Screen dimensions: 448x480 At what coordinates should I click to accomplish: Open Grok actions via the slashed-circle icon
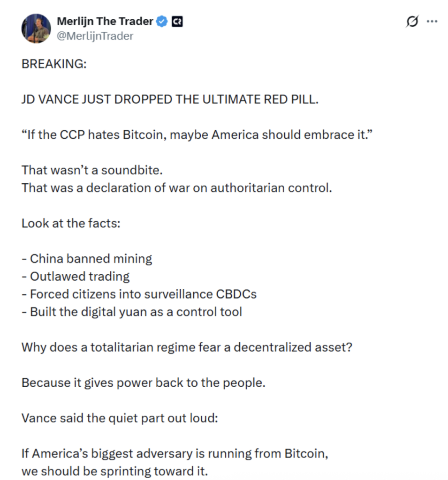tap(412, 21)
